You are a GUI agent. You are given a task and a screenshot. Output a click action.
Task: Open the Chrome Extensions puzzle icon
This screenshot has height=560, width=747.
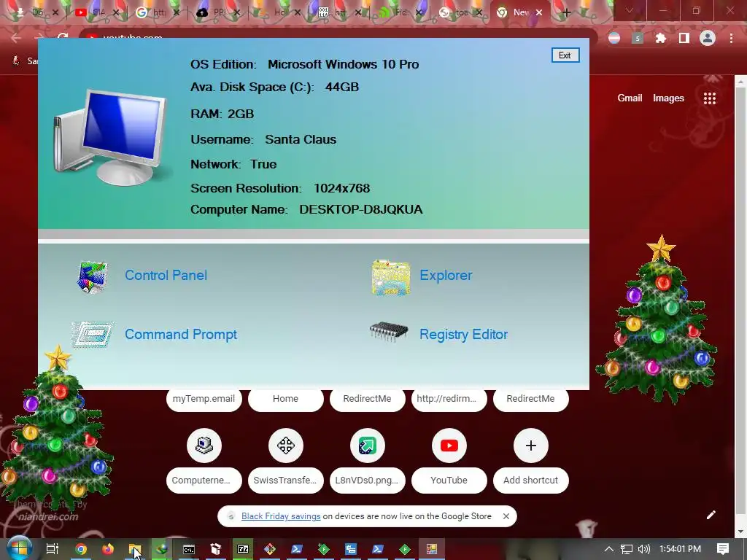click(x=661, y=38)
